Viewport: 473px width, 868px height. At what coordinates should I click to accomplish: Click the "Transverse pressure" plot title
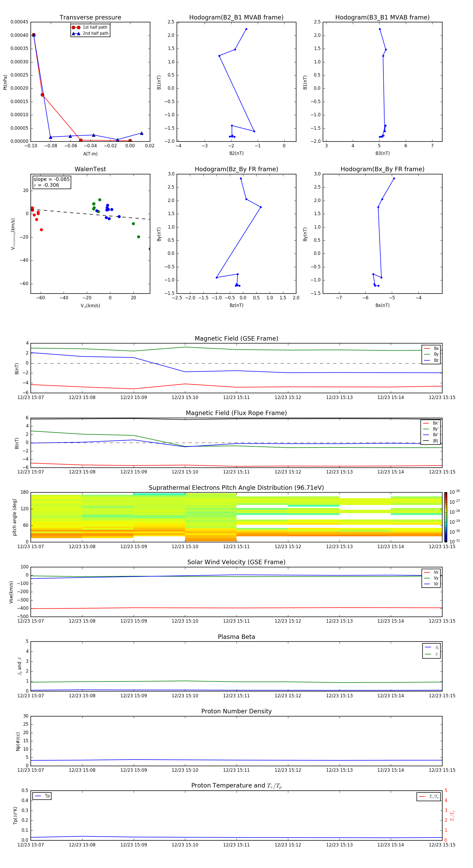90,18
